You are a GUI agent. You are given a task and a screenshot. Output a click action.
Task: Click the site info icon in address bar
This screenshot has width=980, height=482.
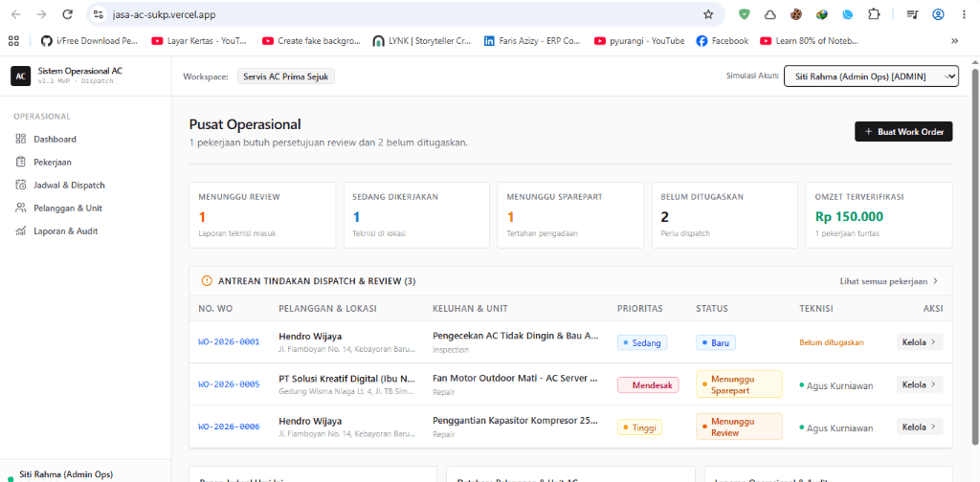coord(98,14)
